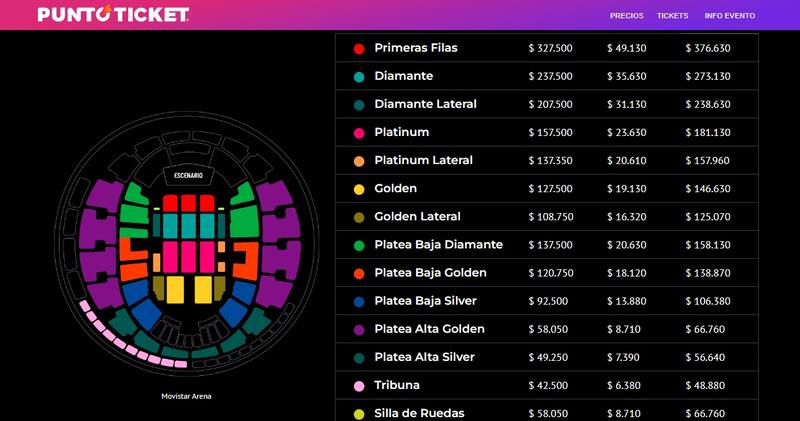Click the Escenario stage on the map
800x421 pixels.
(x=188, y=176)
